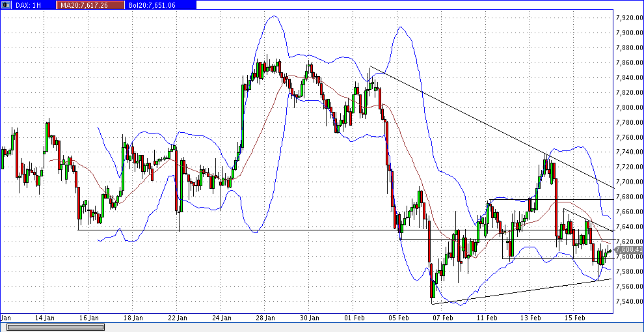Click the 18 Jan date label

click(133, 318)
